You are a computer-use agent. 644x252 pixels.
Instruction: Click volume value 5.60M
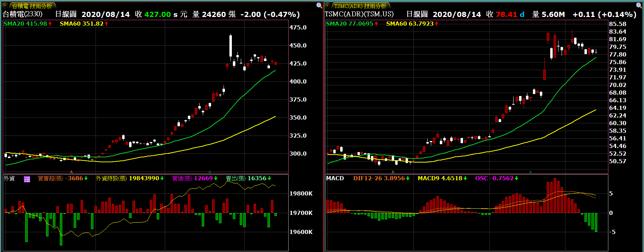pos(553,15)
